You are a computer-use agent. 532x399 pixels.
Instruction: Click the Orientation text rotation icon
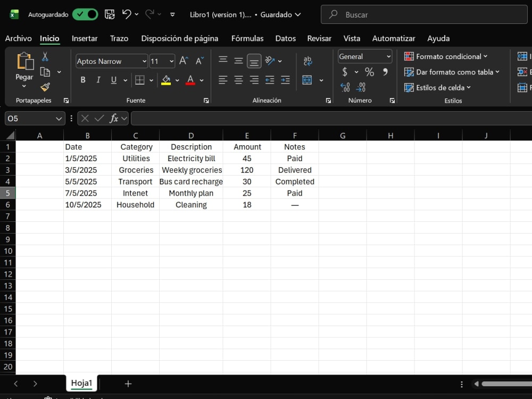[270, 61]
